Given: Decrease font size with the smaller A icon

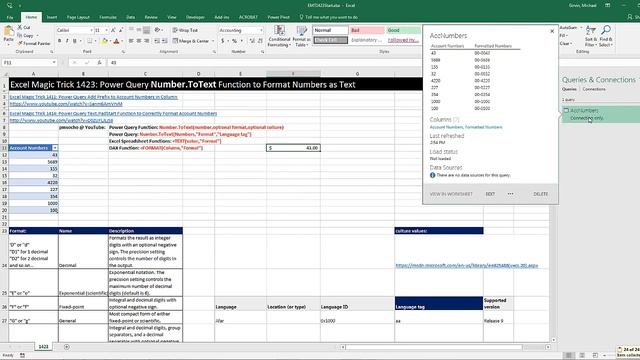Looking at the screenshot, I should point(121,30).
